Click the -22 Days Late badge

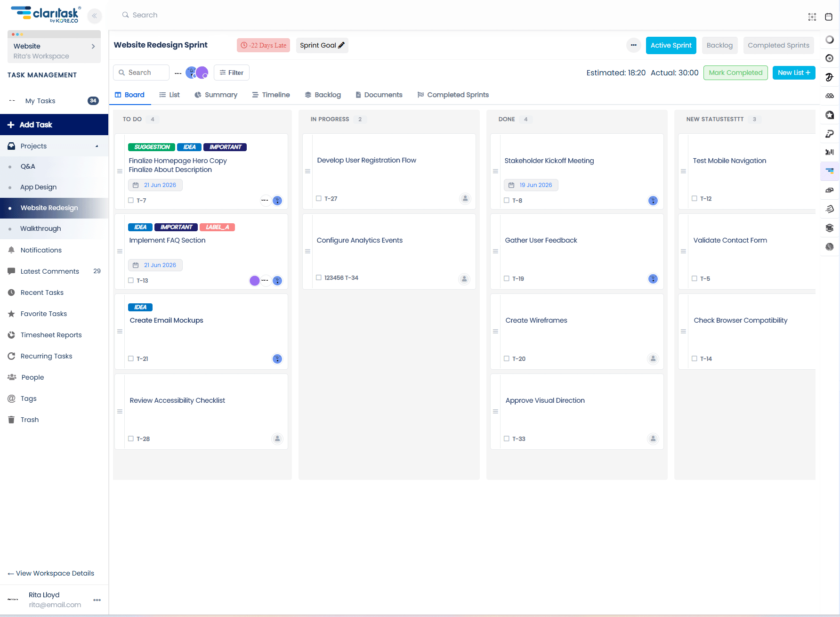click(x=263, y=45)
